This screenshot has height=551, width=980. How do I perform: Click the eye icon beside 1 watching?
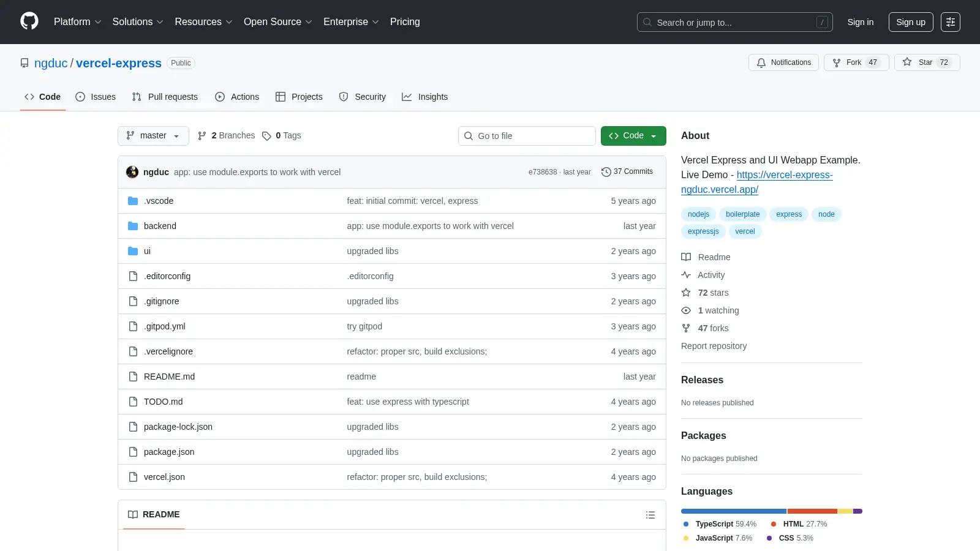(686, 310)
